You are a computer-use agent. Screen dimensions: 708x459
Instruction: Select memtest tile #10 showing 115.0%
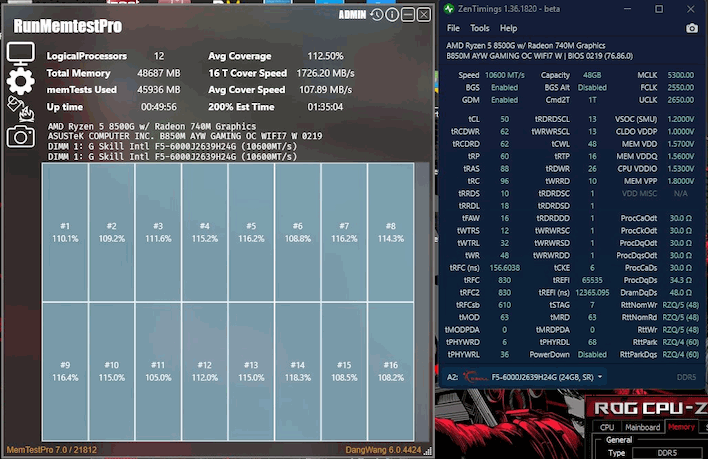point(112,371)
